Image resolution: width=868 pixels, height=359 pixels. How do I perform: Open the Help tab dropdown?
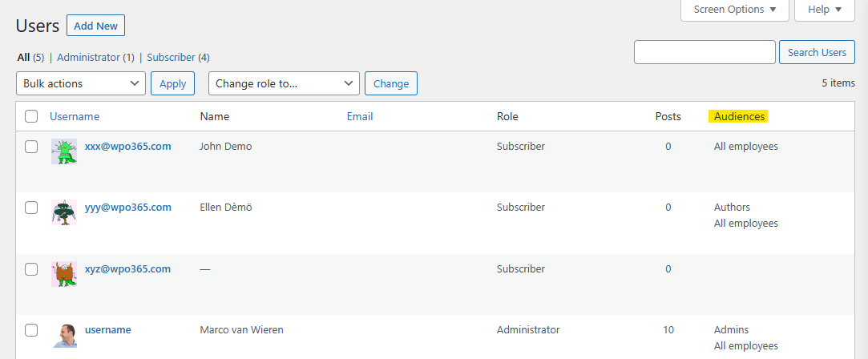[825, 10]
